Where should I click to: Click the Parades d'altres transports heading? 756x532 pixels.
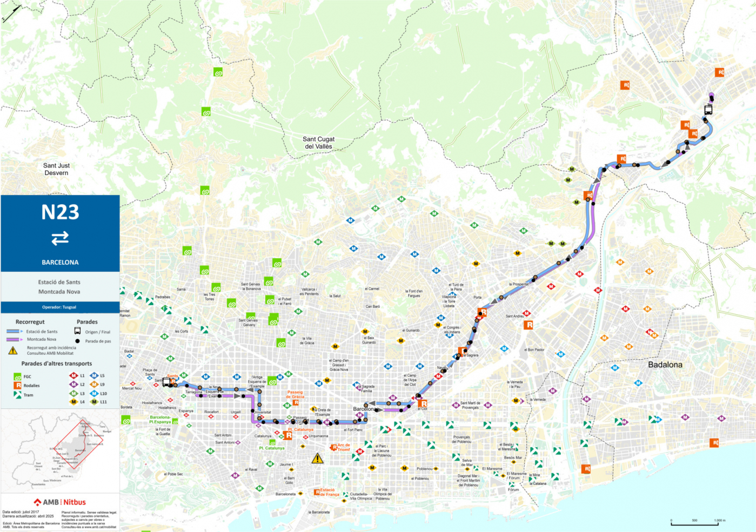(x=56, y=363)
